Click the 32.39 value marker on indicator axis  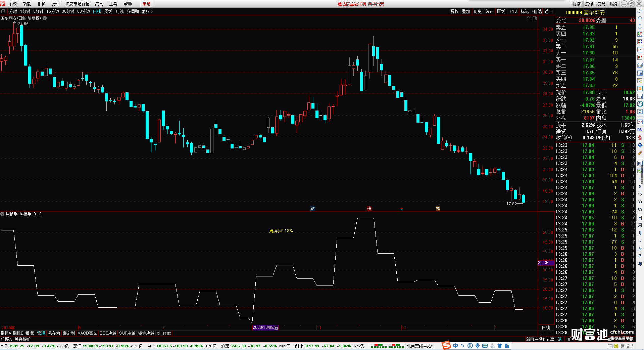[x=546, y=263]
